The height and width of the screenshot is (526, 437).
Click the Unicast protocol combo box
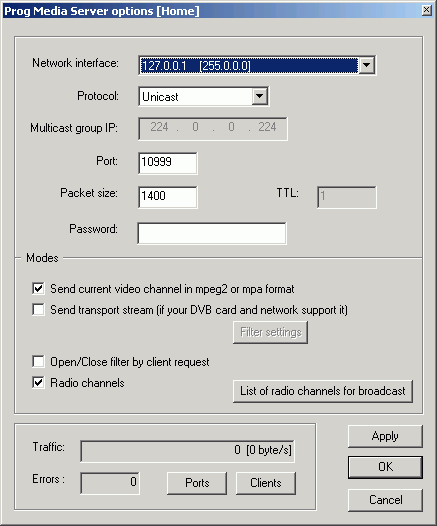203,96
